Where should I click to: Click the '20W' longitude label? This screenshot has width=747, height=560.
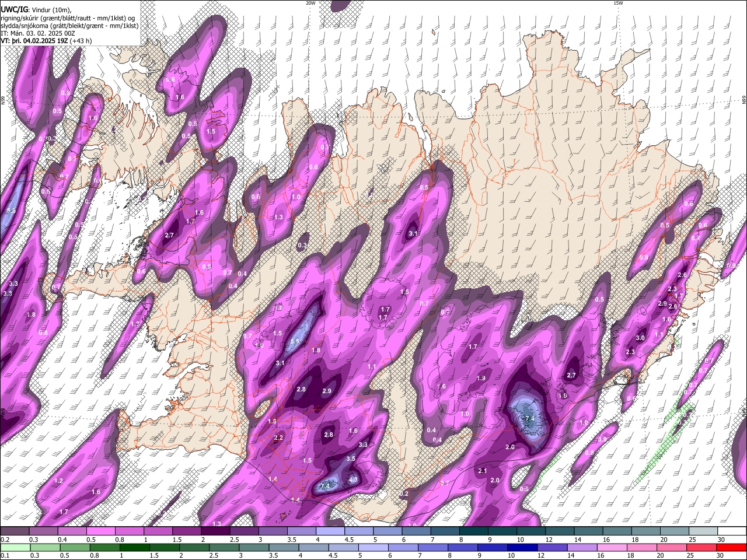(x=310, y=3)
